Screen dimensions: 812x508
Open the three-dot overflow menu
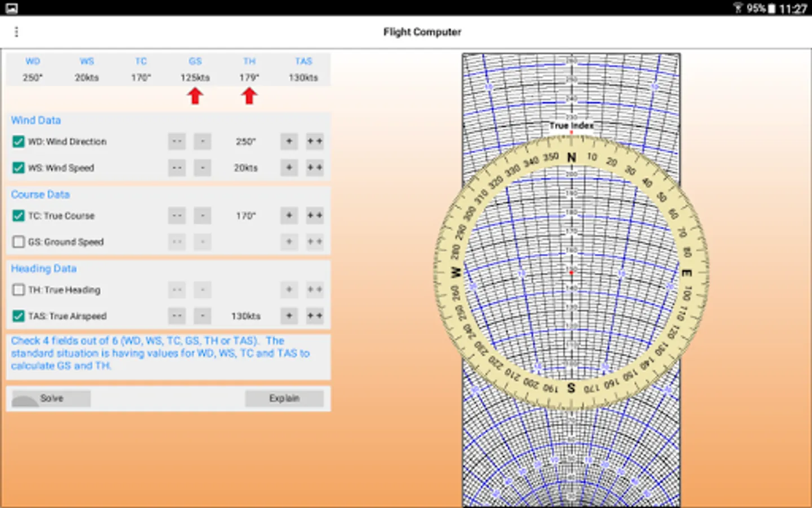pyautogui.click(x=16, y=32)
